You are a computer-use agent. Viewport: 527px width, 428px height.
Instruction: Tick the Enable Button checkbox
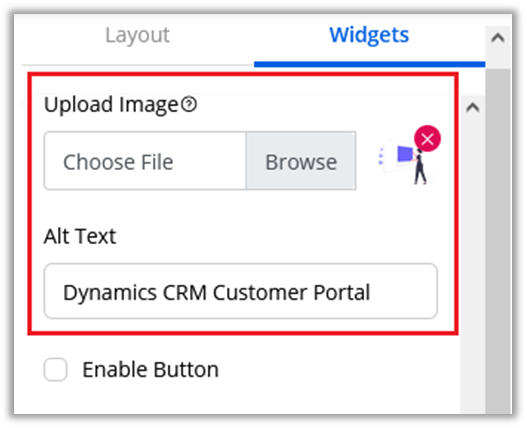[55, 369]
